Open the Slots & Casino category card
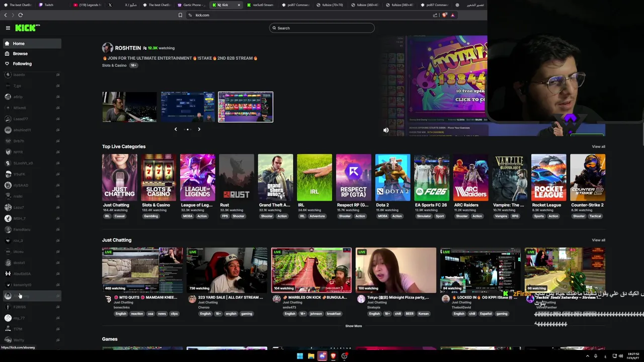 [x=158, y=177]
